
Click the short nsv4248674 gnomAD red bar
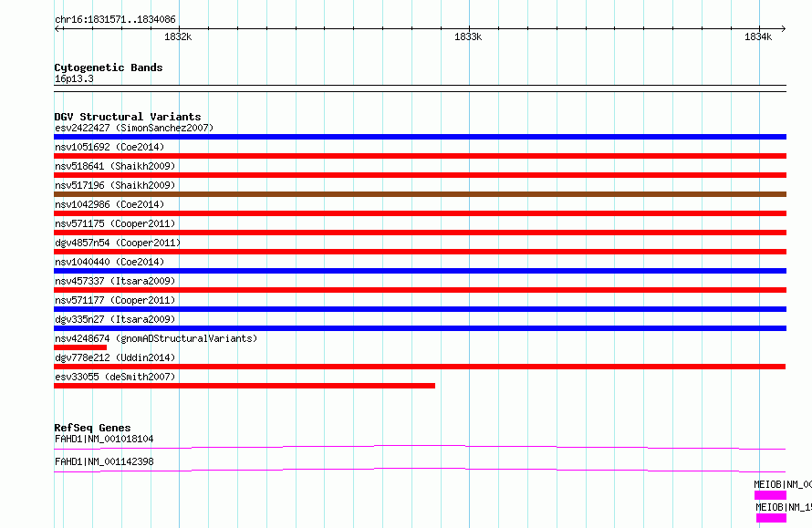point(80,347)
